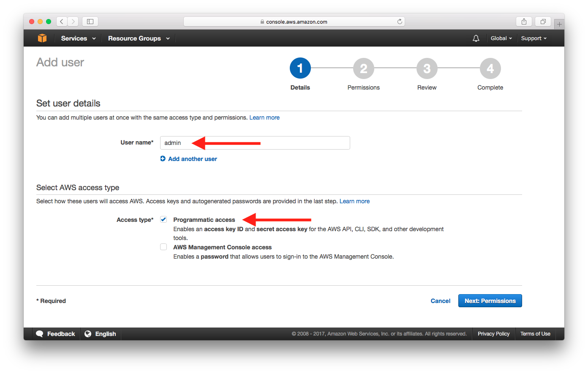
Task: Click step 1 Details circle
Action: (300, 68)
